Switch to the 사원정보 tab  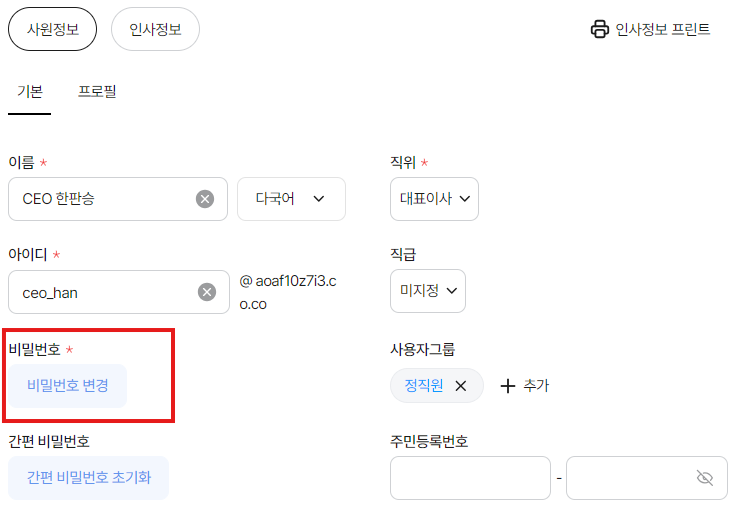52,29
